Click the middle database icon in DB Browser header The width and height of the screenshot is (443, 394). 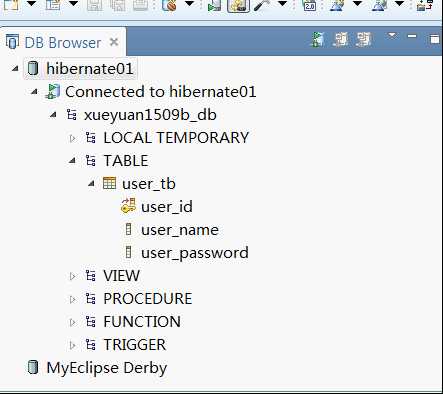tap(340, 39)
